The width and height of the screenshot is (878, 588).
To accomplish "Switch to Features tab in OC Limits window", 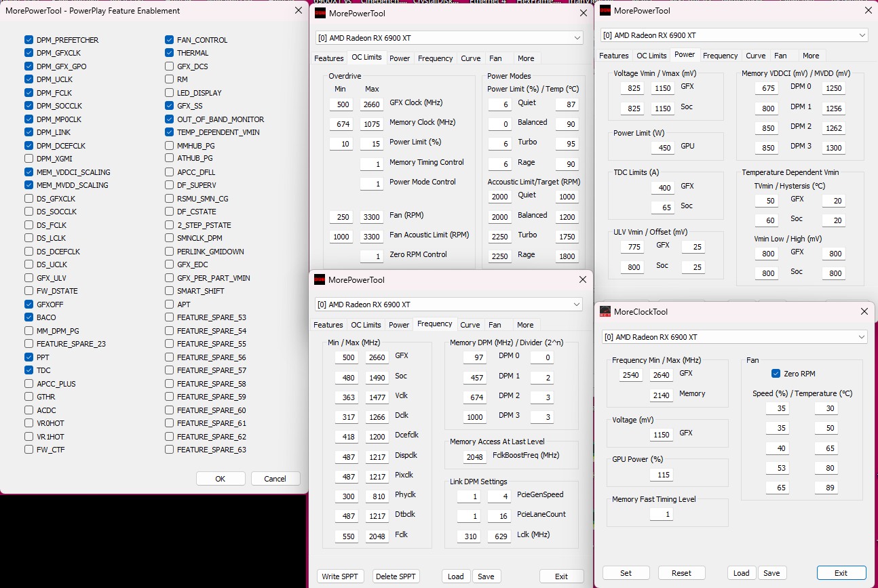I will [x=329, y=58].
